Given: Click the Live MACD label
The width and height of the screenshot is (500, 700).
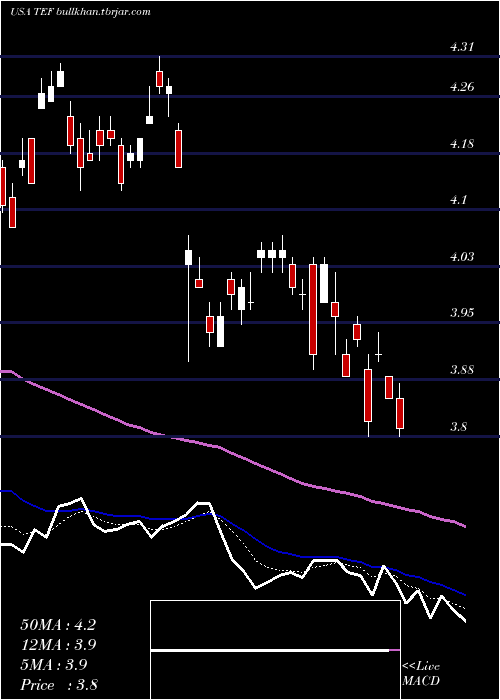Looking at the screenshot, I should click(x=421, y=674).
